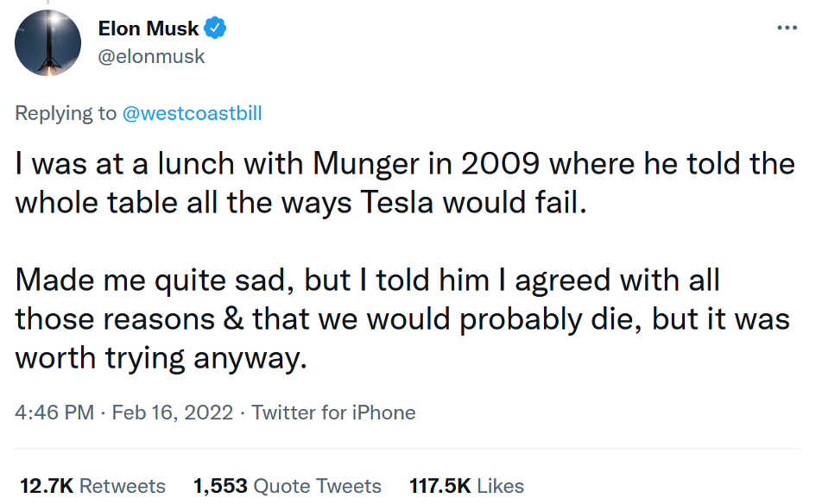
Task: Show the 1,553 Quote Tweets
Action: pyautogui.click(x=288, y=486)
